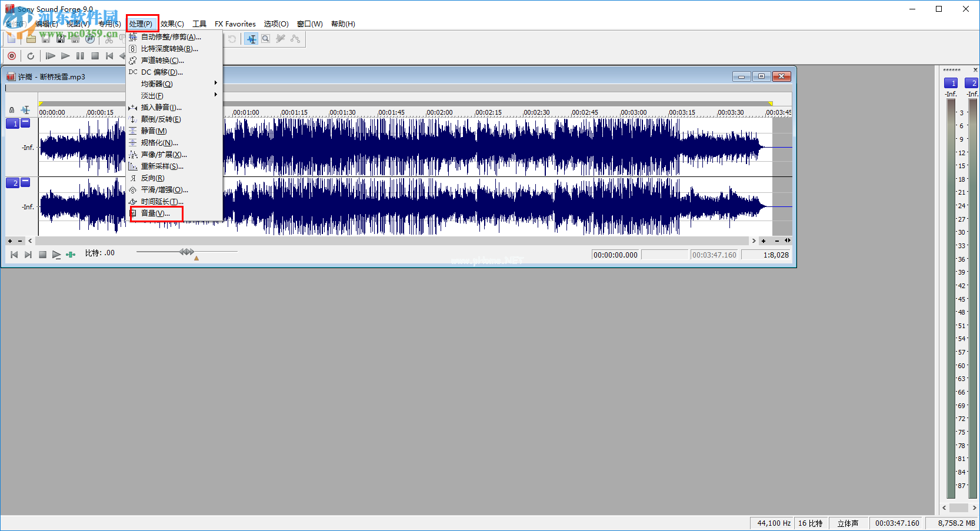Toggle Loop Playback in the transport toolbar
Image resolution: width=980 pixels, height=531 pixels.
click(x=31, y=56)
